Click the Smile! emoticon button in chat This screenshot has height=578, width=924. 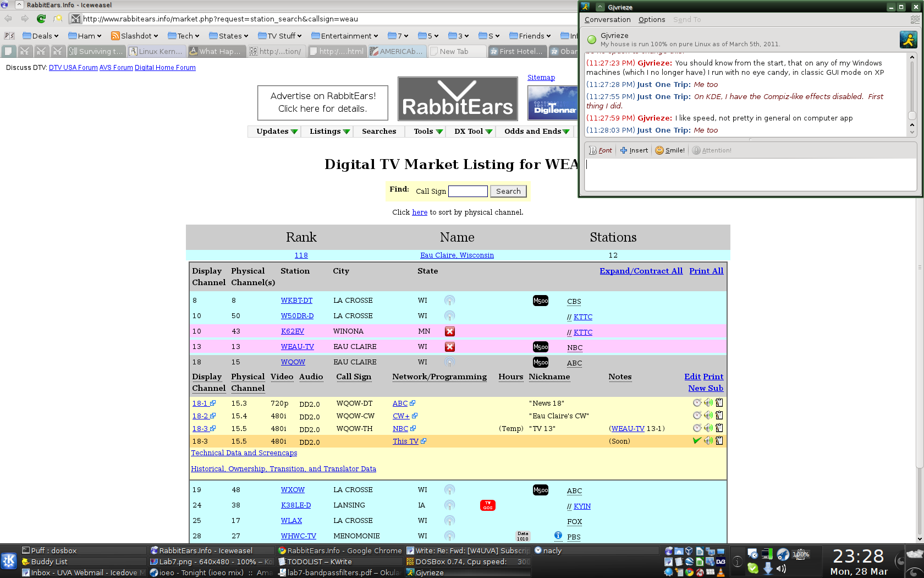[x=670, y=150]
